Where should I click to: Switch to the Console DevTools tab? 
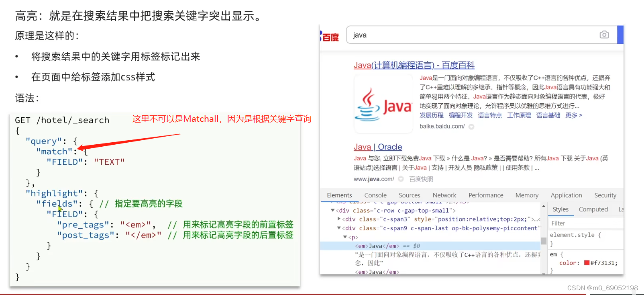tap(375, 195)
